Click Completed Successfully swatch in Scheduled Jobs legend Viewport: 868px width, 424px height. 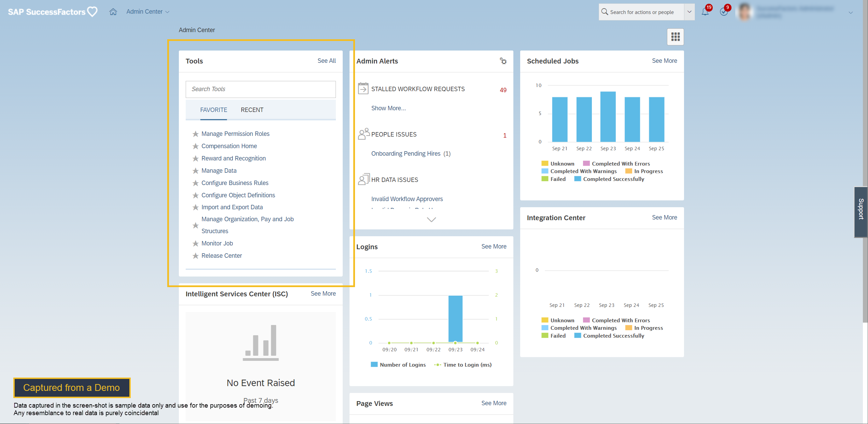click(578, 179)
